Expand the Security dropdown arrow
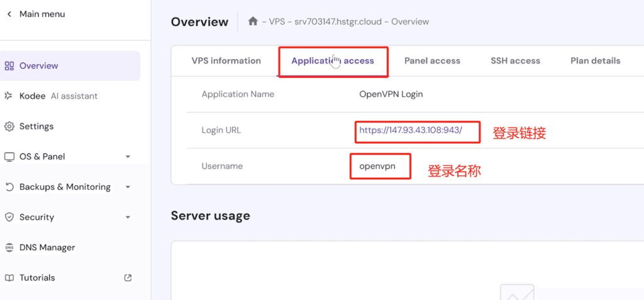This screenshot has width=644, height=300. (x=128, y=217)
